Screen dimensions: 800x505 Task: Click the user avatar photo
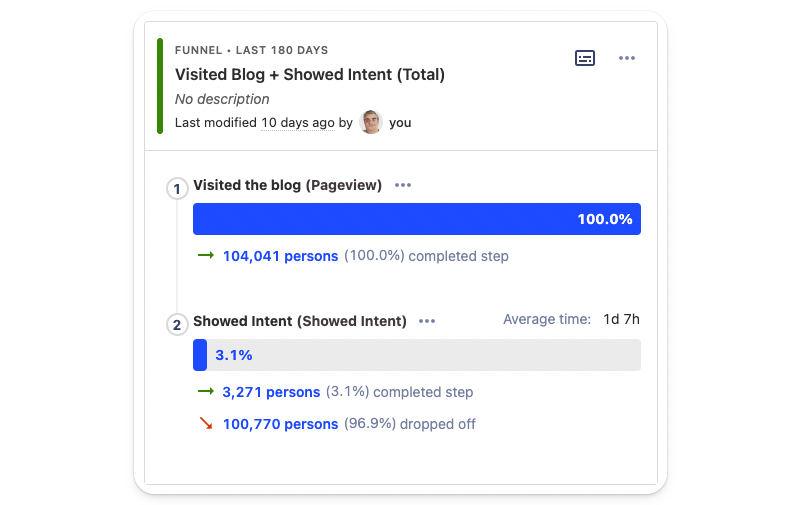[371, 122]
